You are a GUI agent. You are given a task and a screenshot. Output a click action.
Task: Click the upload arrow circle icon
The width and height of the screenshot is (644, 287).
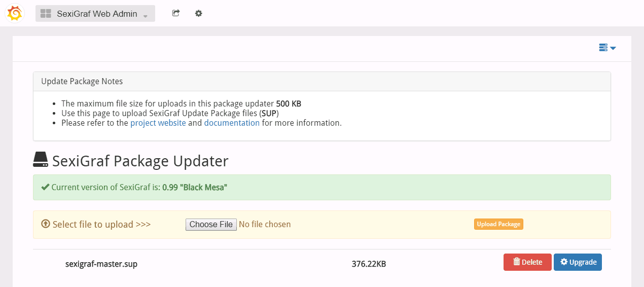click(46, 224)
